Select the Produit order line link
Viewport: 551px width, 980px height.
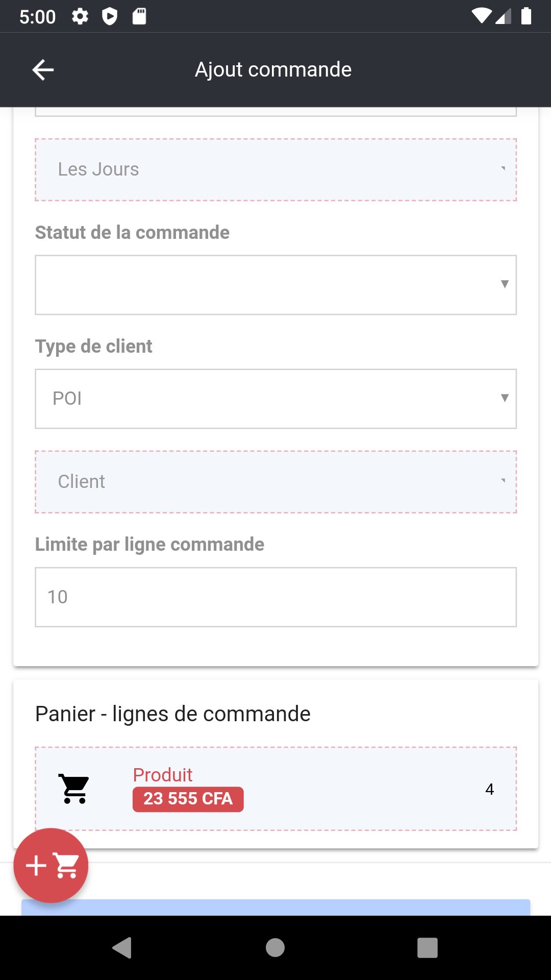coord(162,775)
